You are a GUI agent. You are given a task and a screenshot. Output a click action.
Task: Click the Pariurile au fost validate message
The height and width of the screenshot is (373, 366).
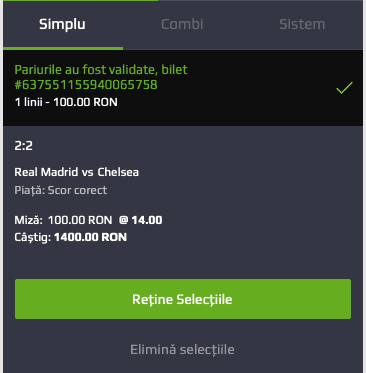point(85,69)
